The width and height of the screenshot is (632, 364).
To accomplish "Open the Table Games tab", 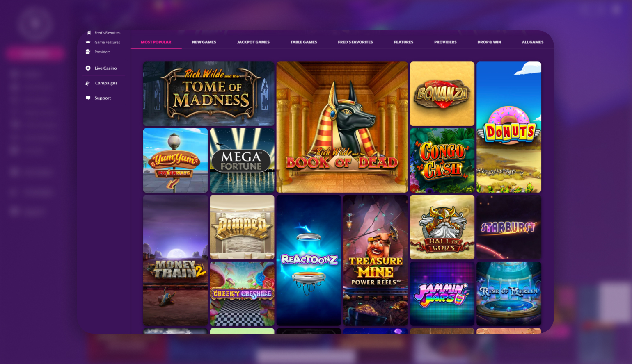I will coord(304,42).
